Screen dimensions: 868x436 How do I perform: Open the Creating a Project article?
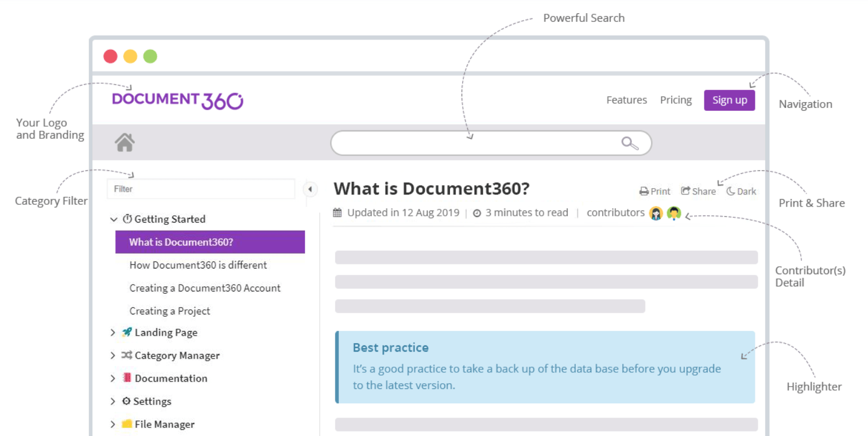[170, 311]
